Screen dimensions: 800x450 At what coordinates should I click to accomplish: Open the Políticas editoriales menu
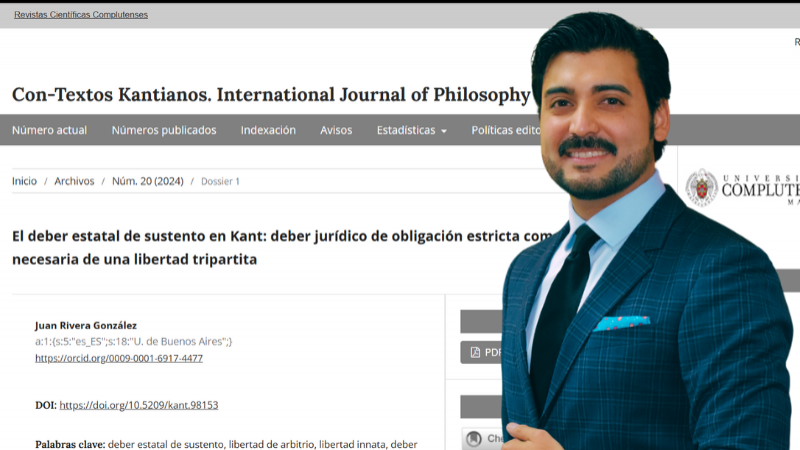click(x=506, y=130)
